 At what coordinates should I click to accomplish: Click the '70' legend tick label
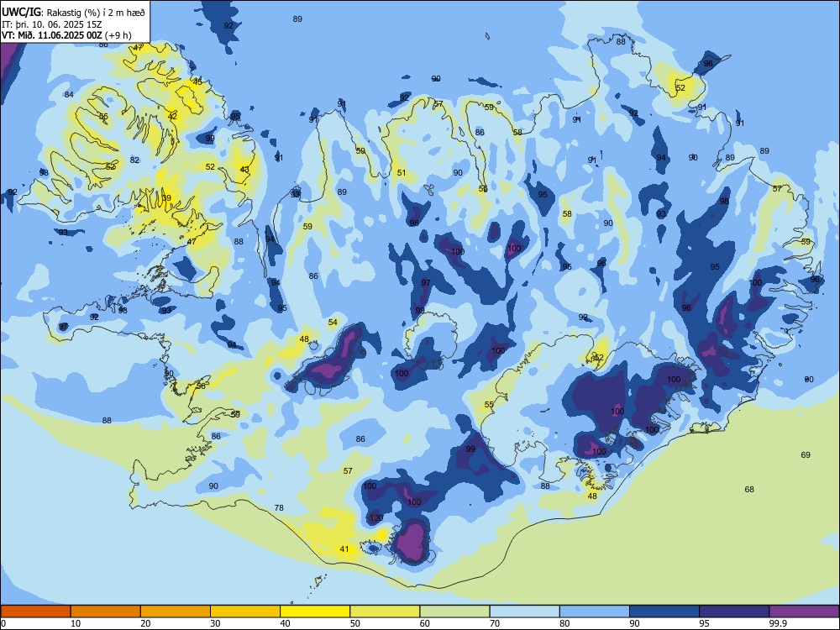point(495,623)
